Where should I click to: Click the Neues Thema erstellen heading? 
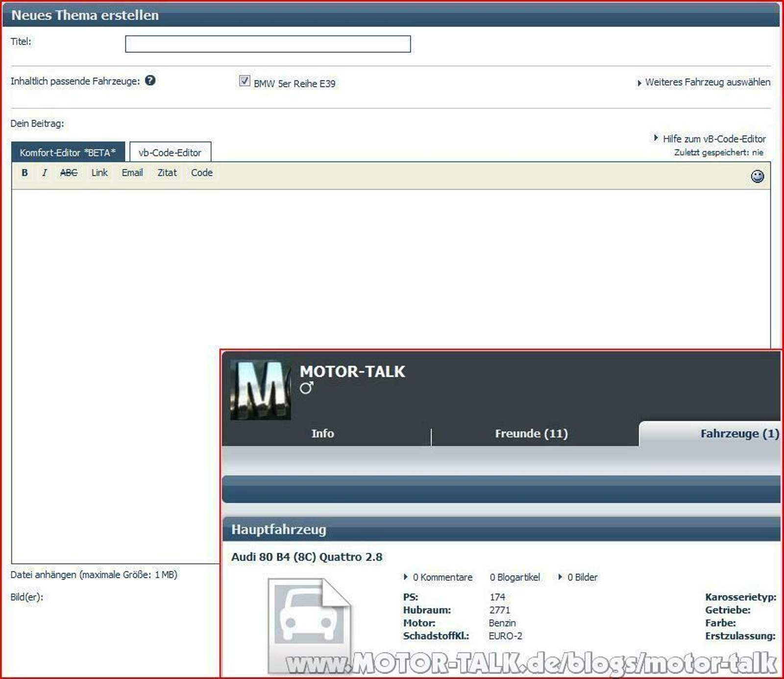coord(85,15)
